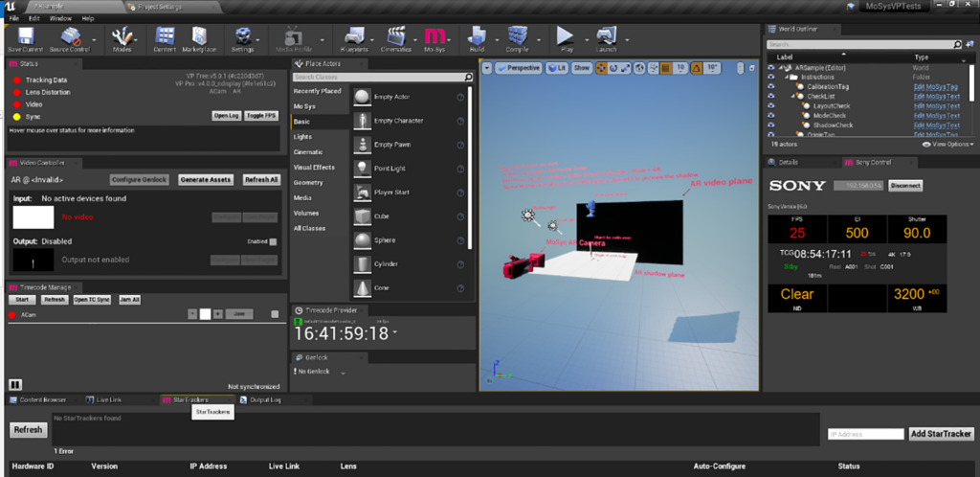Open the rotation snap 10° dropdown
Image resolution: width=980 pixels, height=477 pixels.
click(x=712, y=68)
